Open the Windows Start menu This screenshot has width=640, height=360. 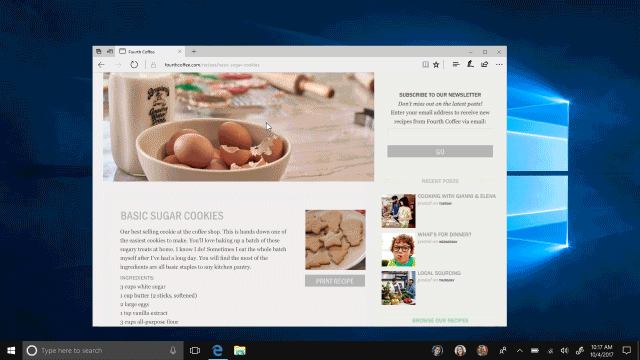11,350
